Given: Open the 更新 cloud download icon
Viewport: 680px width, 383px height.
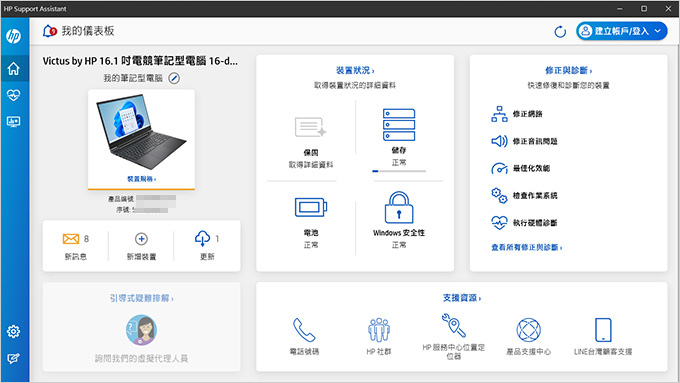Looking at the screenshot, I should tap(203, 239).
